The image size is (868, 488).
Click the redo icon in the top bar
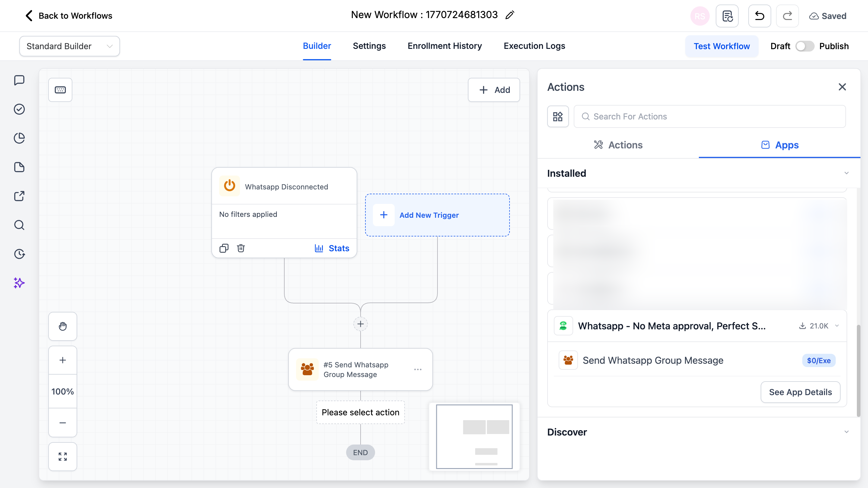pos(788,16)
